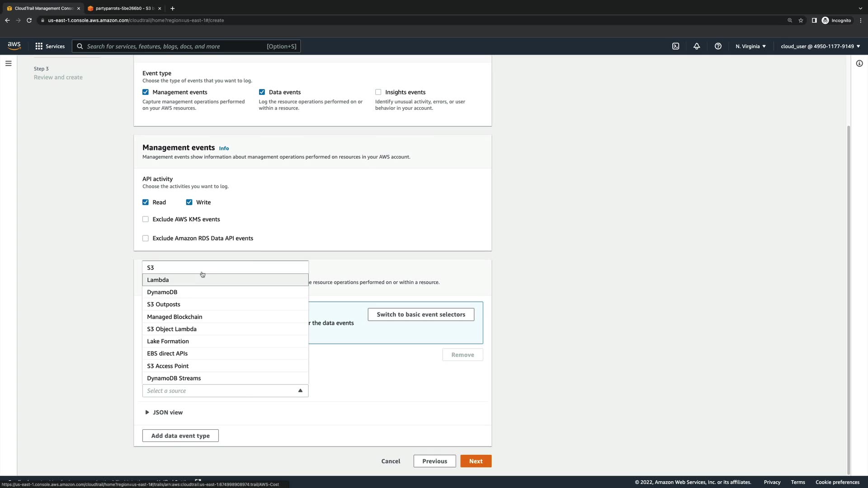Bookmark page with the star icon
This screenshot has height=488, width=868.
pyautogui.click(x=801, y=20)
